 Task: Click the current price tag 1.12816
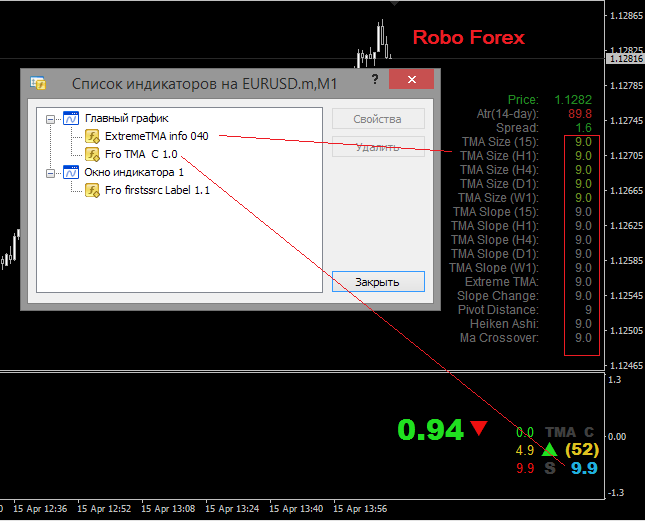coord(626,58)
